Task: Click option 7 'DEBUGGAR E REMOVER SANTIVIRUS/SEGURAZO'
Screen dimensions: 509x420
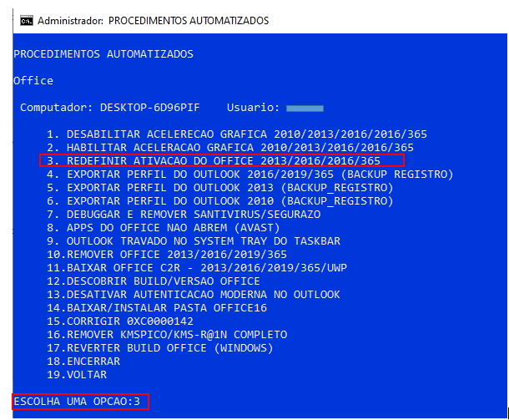Action: [x=184, y=215]
